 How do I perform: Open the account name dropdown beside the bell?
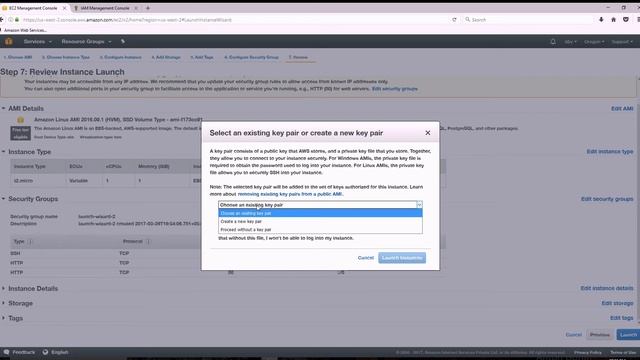pyautogui.click(x=570, y=42)
